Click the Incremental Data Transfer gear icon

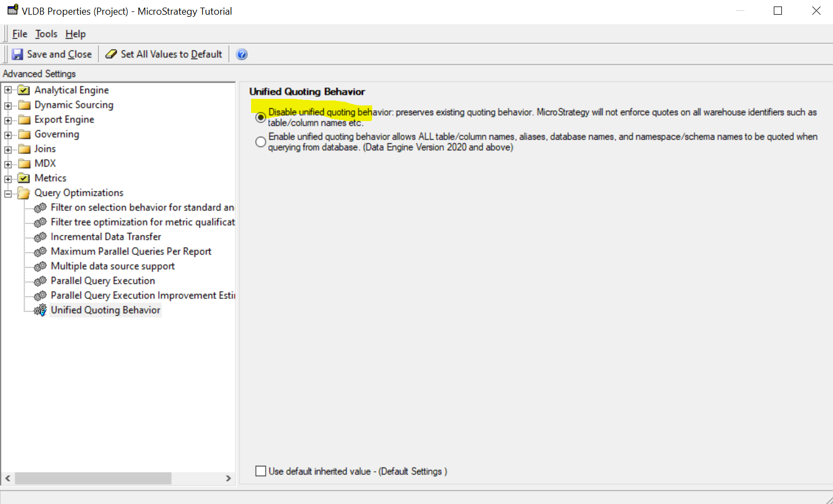click(x=40, y=236)
